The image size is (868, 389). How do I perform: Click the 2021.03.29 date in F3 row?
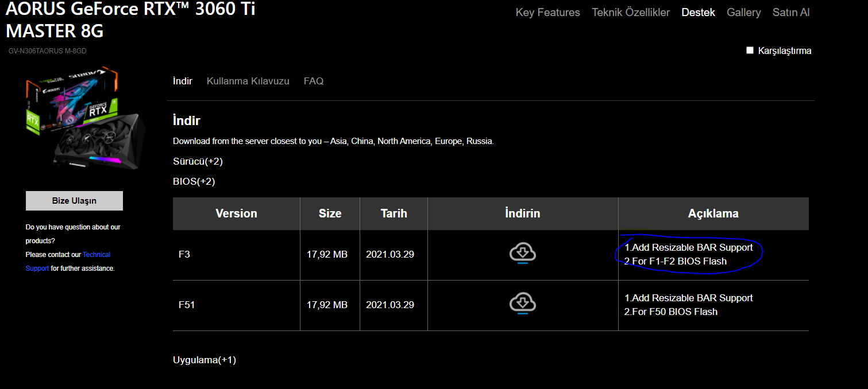[x=390, y=254]
